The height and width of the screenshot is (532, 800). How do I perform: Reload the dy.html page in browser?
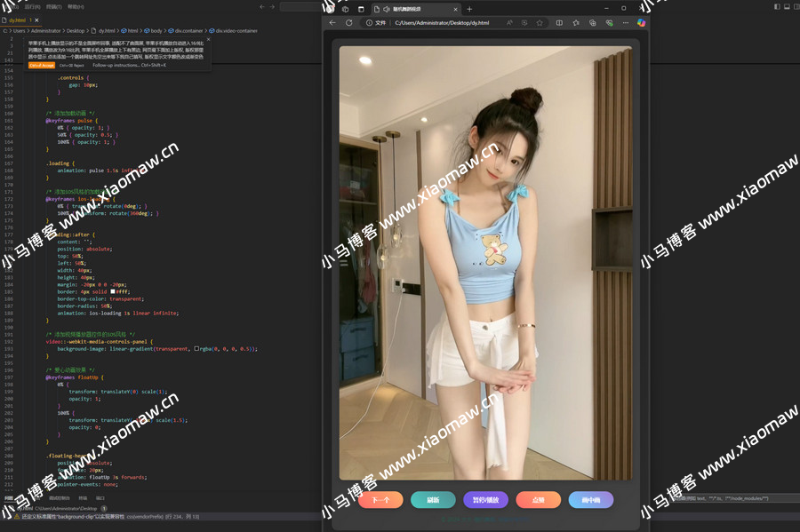click(x=349, y=22)
